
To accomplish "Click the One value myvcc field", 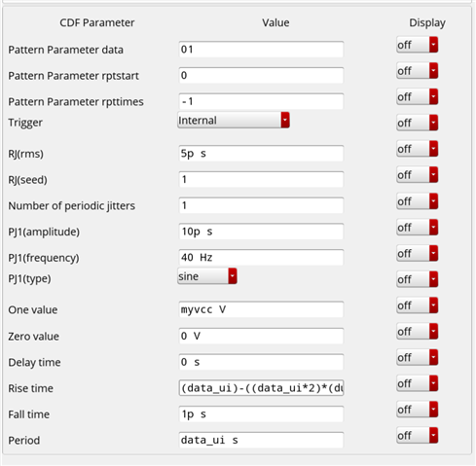I will click(x=261, y=309).
